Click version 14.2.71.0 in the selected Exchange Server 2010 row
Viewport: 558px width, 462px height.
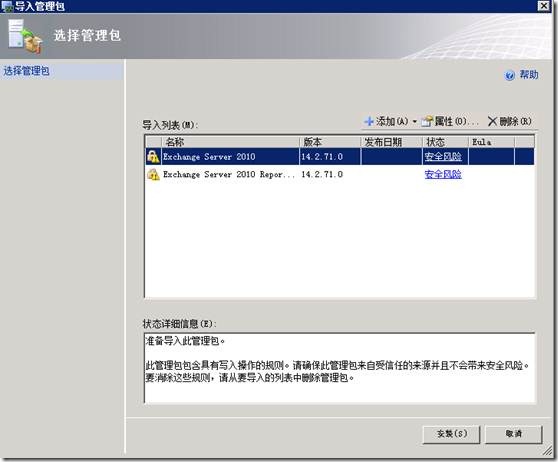[x=322, y=157]
